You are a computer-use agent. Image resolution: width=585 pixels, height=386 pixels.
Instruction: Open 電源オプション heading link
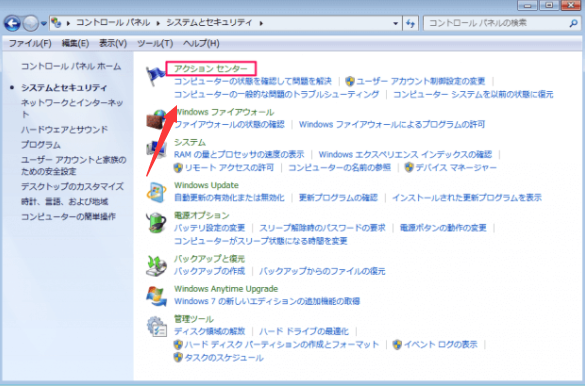tap(201, 215)
